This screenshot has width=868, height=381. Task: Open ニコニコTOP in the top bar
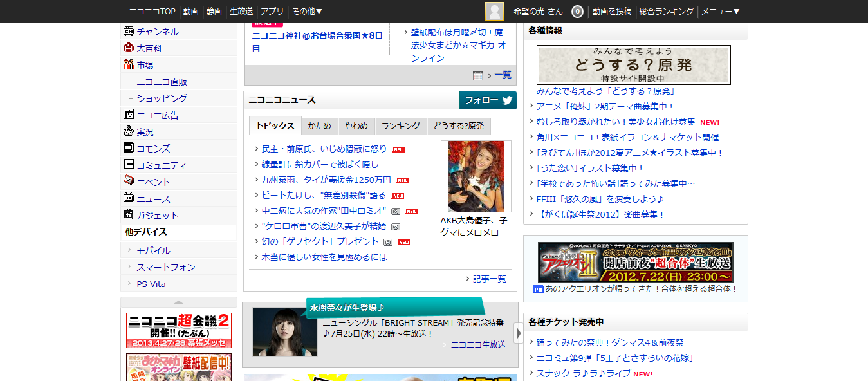pos(152,12)
